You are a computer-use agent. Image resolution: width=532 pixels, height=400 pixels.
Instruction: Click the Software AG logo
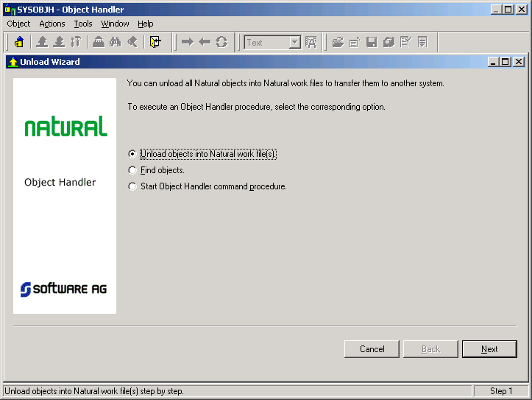[x=63, y=289]
